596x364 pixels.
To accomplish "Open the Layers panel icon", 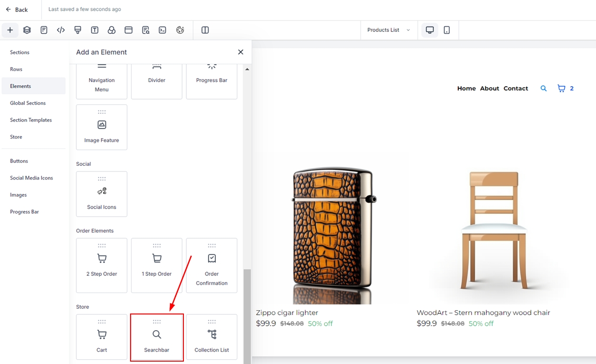I will coord(27,30).
